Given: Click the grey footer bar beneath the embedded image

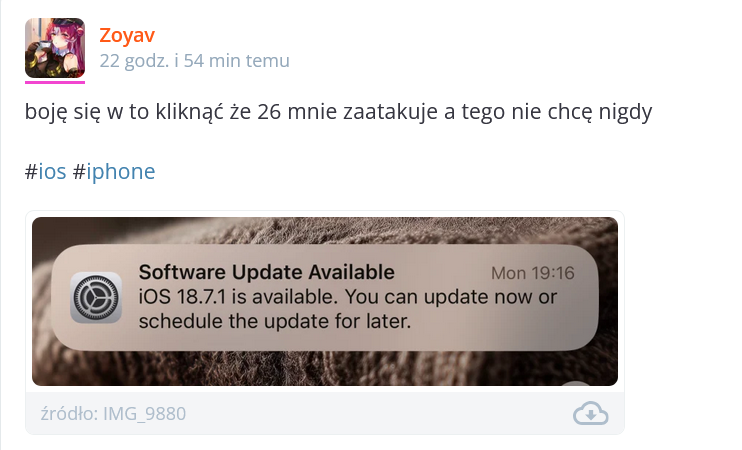Looking at the screenshot, I should pos(325,413).
